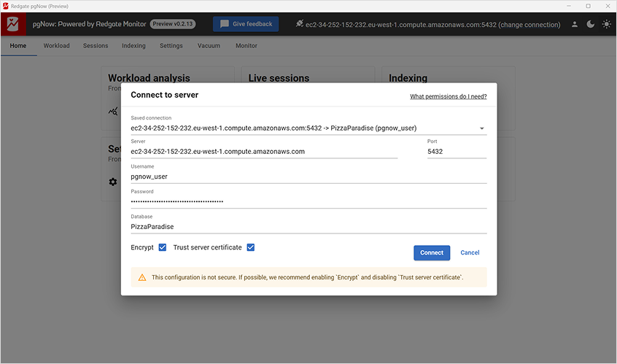Open the Indexing tab
This screenshot has width=617, height=364.
coord(133,45)
